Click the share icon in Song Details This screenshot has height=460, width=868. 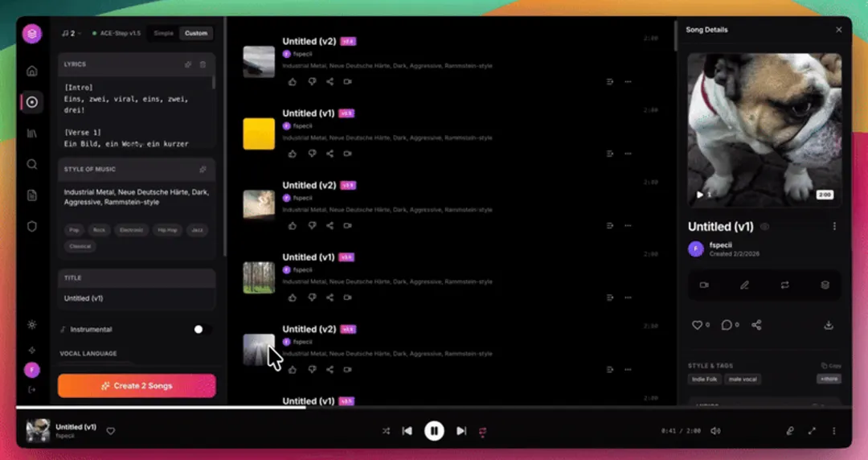[x=757, y=325]
